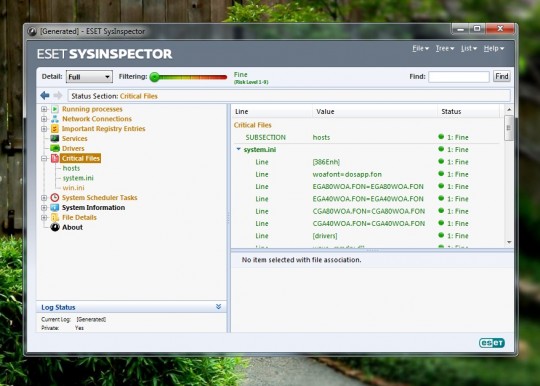540x386 pixels.
Task: Click the Critical Files document icon
Action: [54, 158]
